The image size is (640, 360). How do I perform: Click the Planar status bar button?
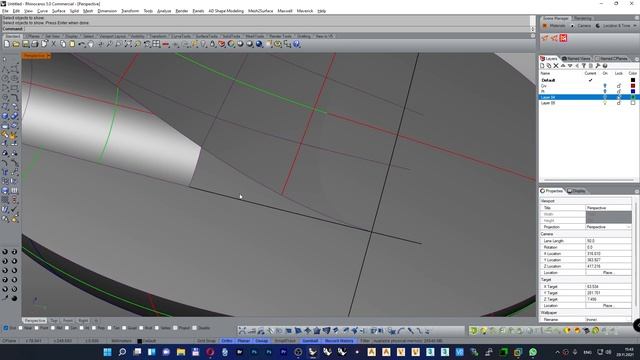244,340
